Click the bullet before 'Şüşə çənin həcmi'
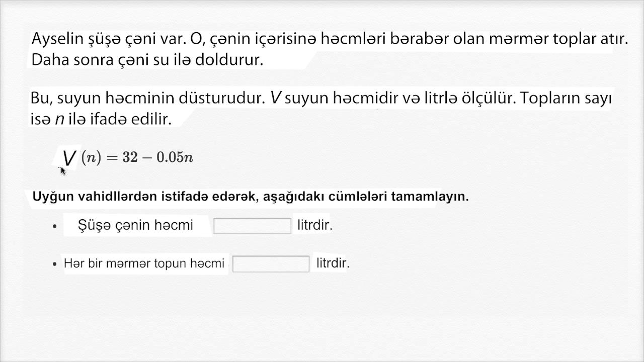 coord(55,226)
